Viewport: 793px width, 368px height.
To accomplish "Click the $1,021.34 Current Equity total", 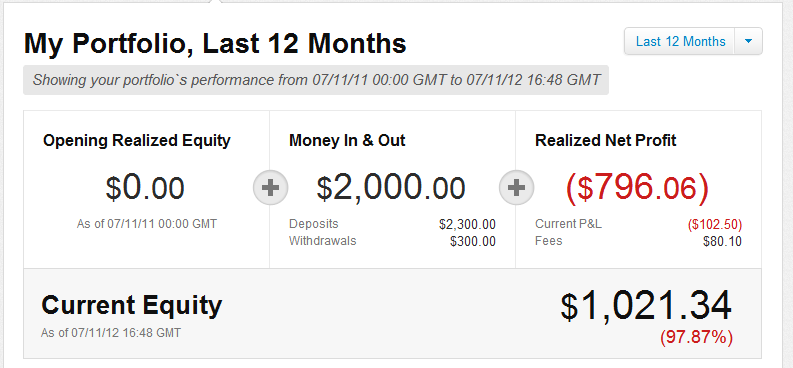I will 646,306.
